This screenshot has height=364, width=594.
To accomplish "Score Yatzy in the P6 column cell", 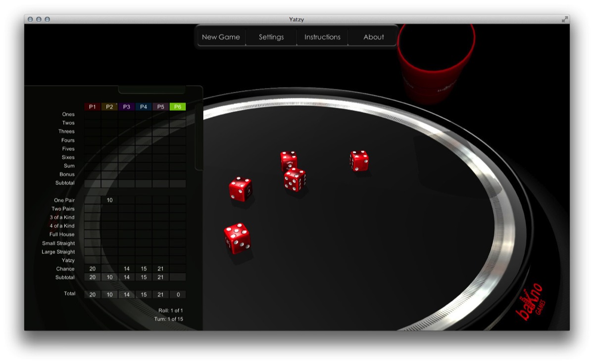I will coord(178,260).
